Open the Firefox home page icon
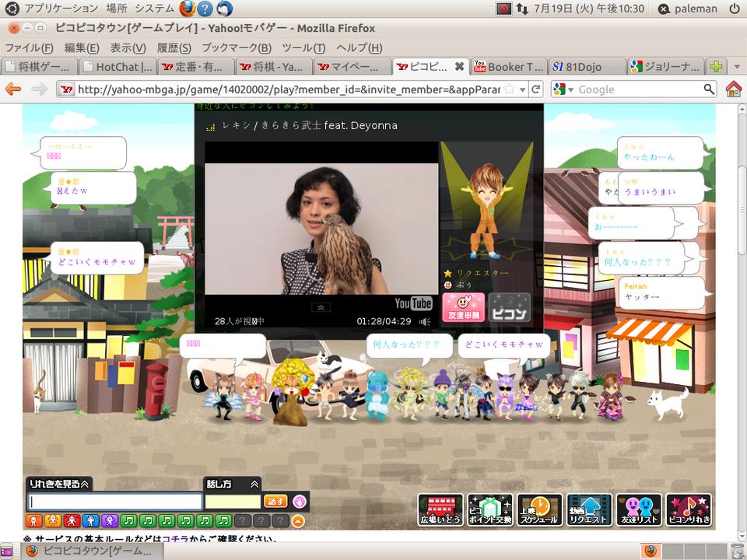Image resolution: width=747 pixels, height=560 pixels. coord(734,89)
